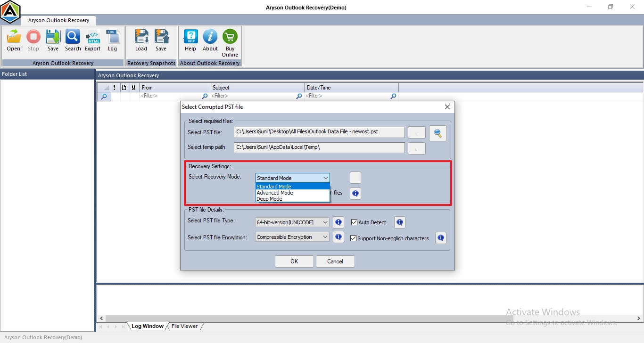Click the Open folder icon in ribbon
644x343 pixels.
click(x=14, y=37)
